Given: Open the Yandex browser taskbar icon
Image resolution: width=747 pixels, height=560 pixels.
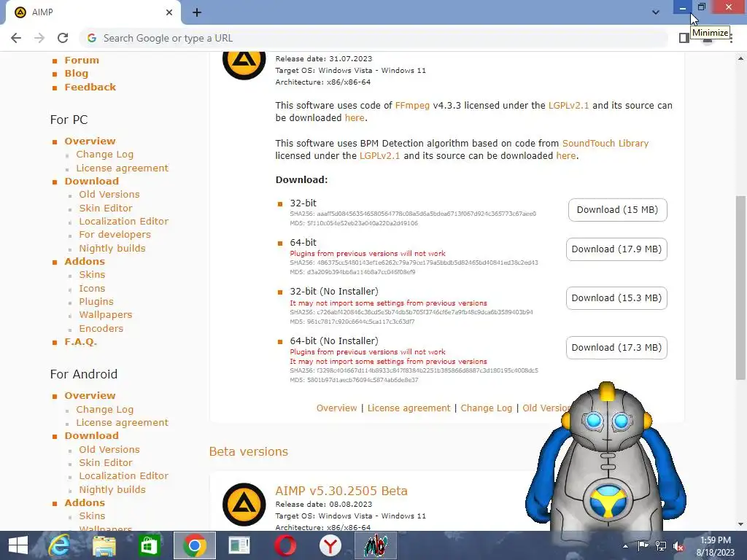Looking at the screenshot, I should (x=330, y=545).
